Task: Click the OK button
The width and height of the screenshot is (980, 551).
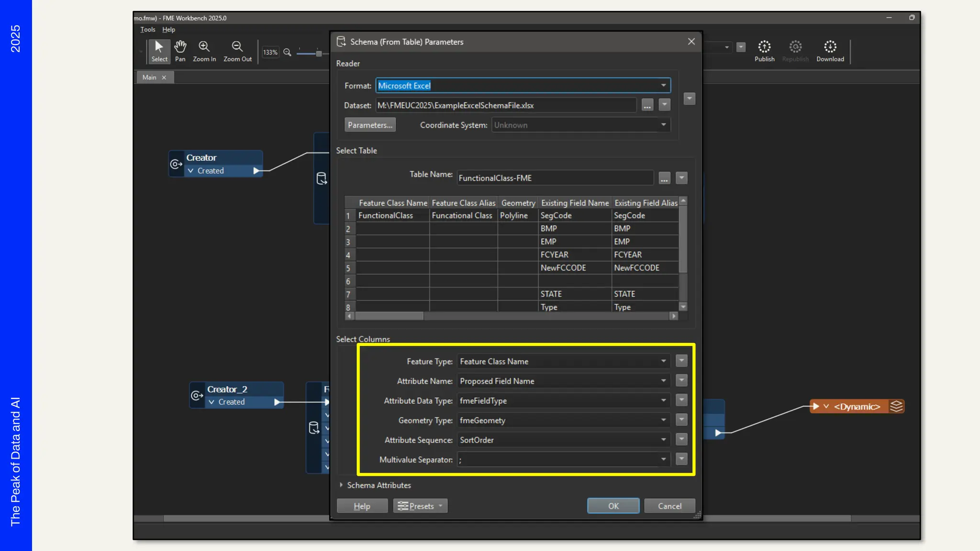Action: point(613,506)
